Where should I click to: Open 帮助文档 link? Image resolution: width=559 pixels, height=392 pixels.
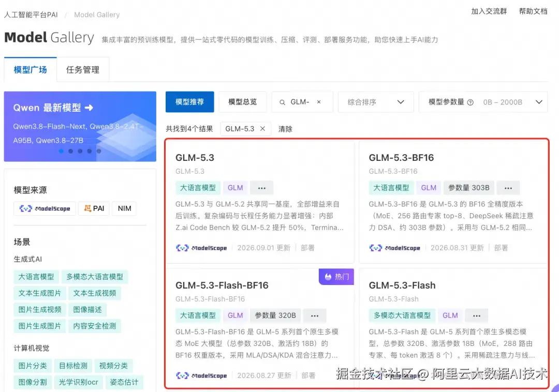[x=533, y=11]
